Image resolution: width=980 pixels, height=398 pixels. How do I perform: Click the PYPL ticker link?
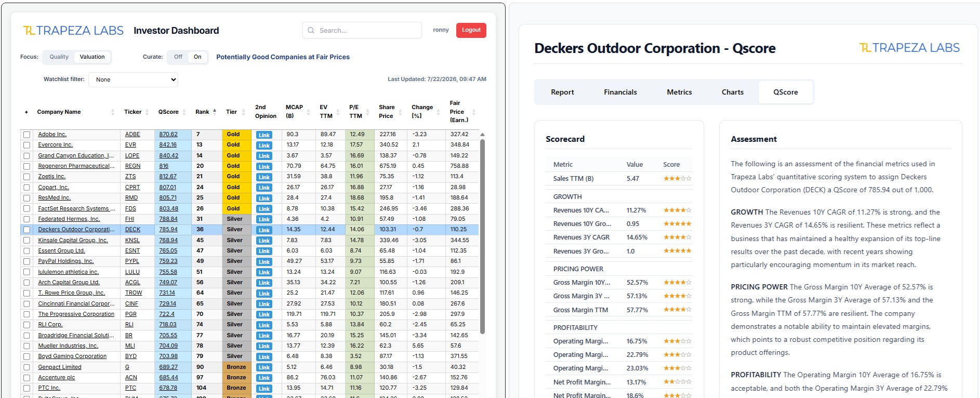(132, 261)
